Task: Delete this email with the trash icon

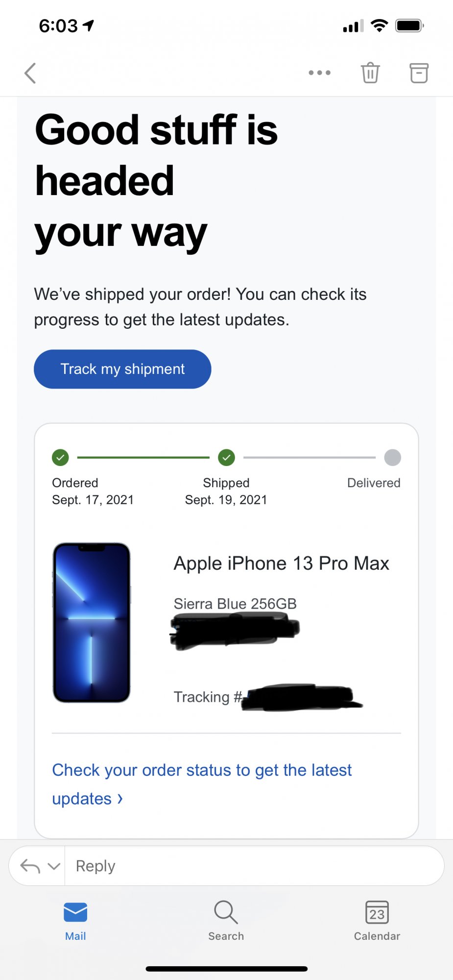Action: click(x=370, y=73)
